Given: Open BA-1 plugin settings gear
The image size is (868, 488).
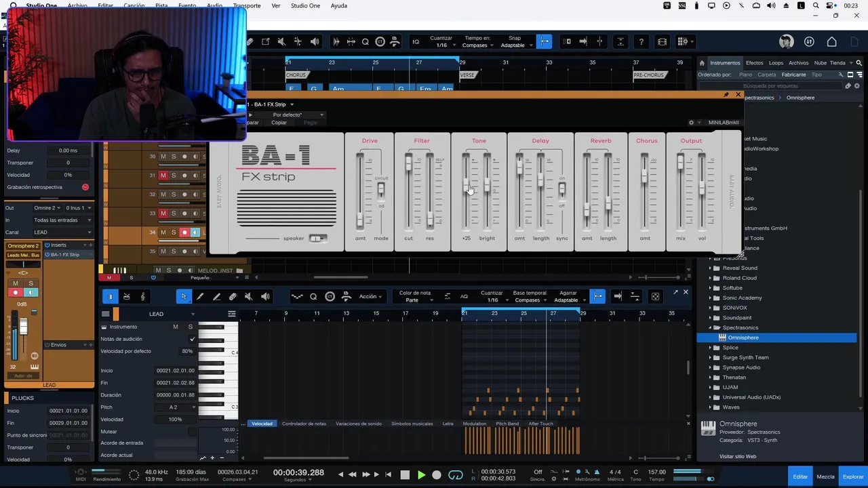Looking at the screenshot, I should coord(691,123).
